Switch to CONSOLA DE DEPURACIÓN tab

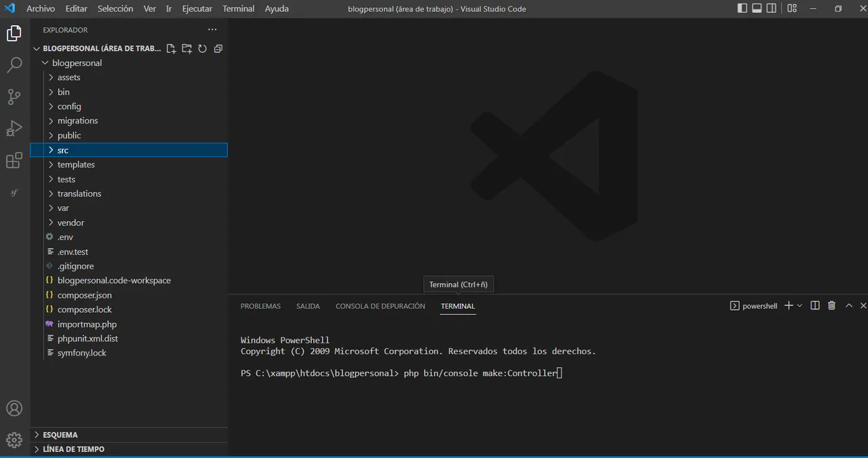click(x=380, y=306)
